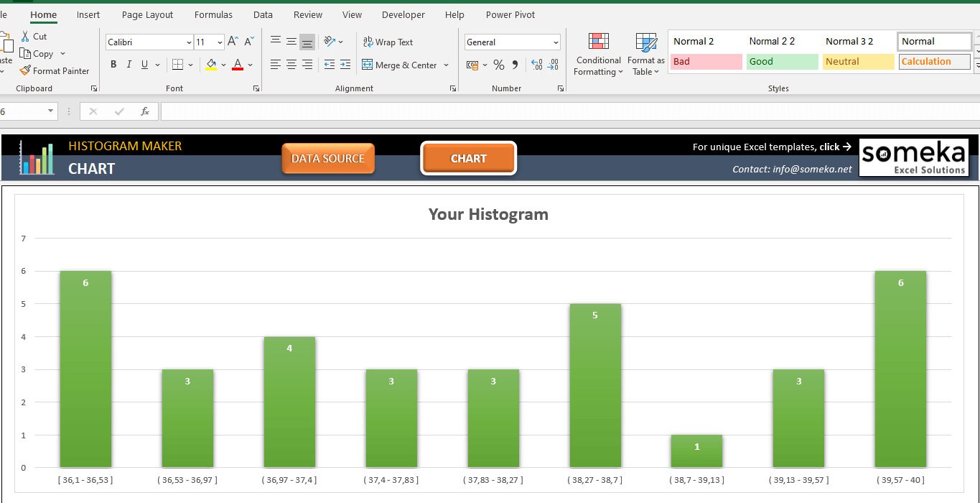Expand the Merge & Center options
Image resolution: width=980 pixels, height=503 pixels.
(446, 65)
